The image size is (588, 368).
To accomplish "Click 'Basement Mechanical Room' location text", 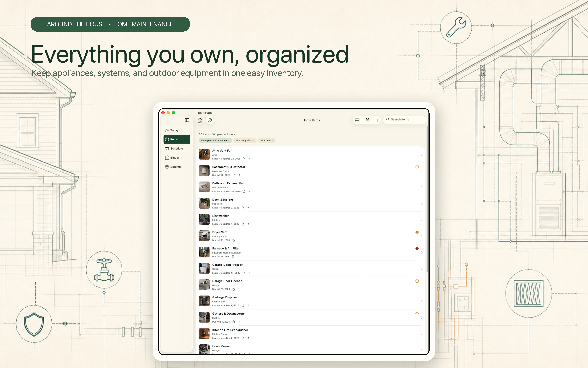I will click(x=226, y=253).
